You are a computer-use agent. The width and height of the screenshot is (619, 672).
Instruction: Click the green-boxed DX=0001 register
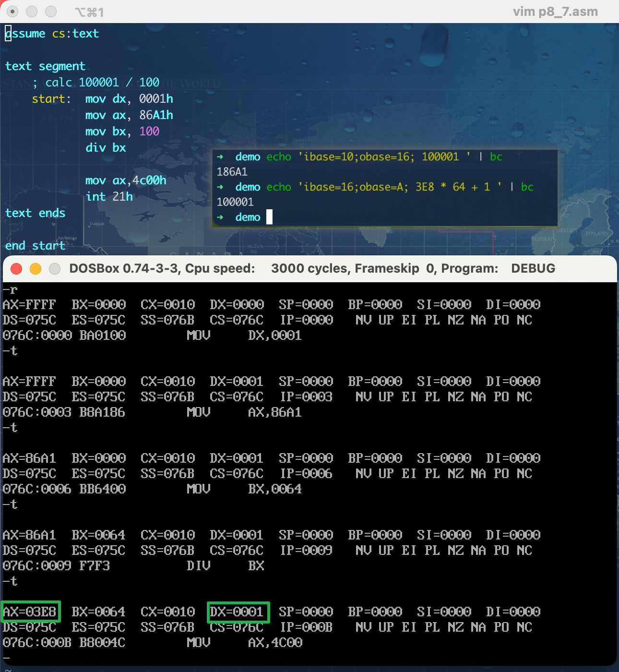pyautogui.click(x=238, y=612)
